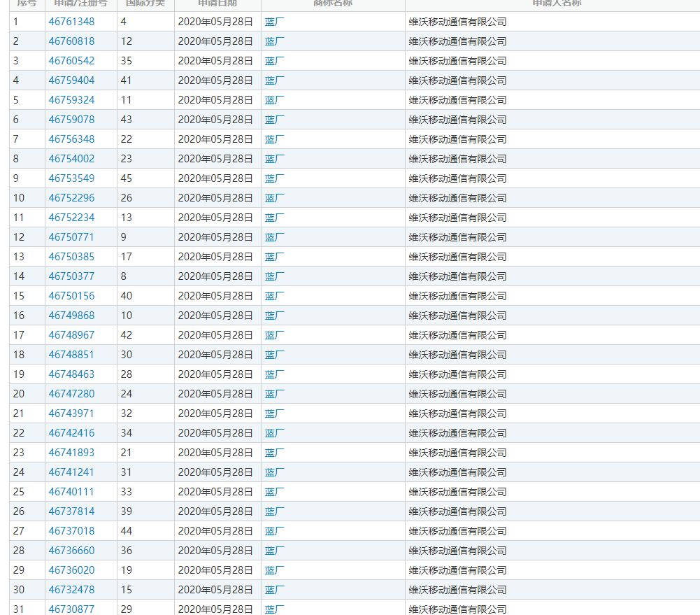Open application number 46742416
The image size is (700, 615).
coord(71,433)
